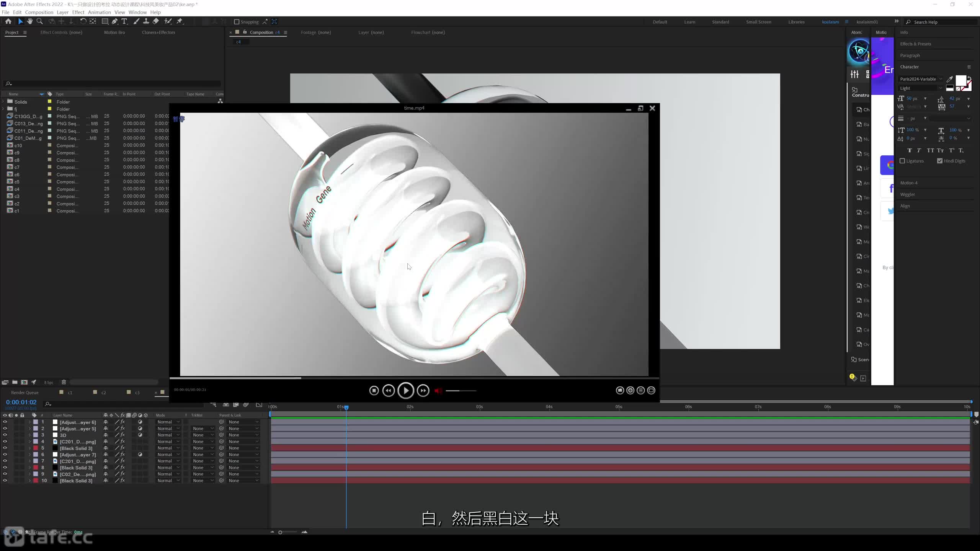980x551 pixels.
Task: Unmute the time.mp4 player audio
Action: click(438, 391)
